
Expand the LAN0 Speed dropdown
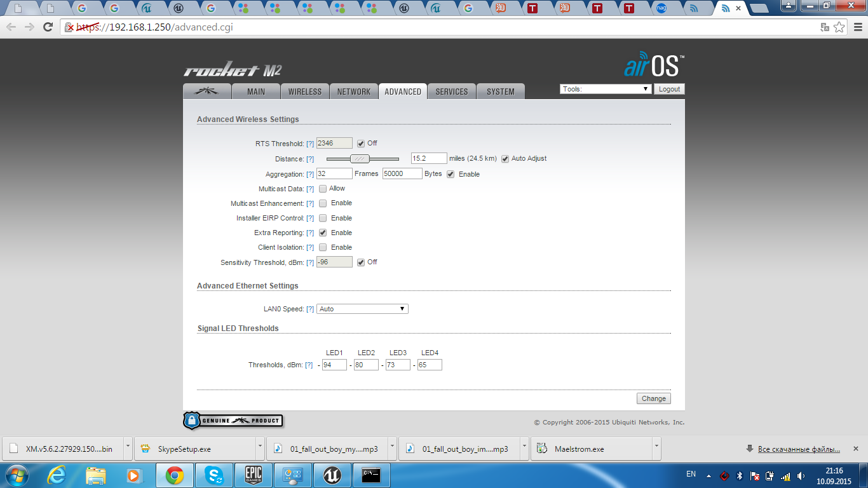tap(362, 309)
